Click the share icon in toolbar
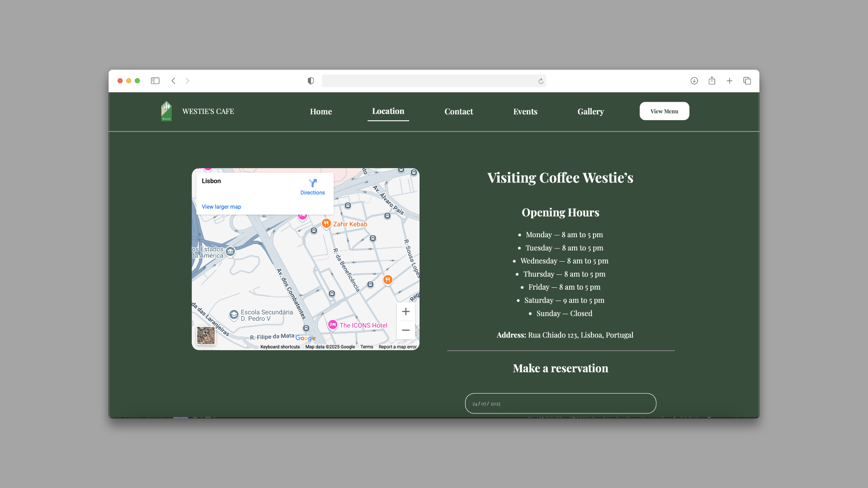The image size is (868, 488). (x=712, y=81)
